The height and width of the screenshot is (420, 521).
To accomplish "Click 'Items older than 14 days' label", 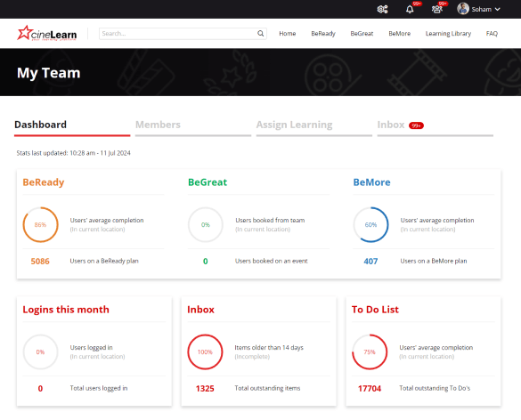I will [269, 348].
